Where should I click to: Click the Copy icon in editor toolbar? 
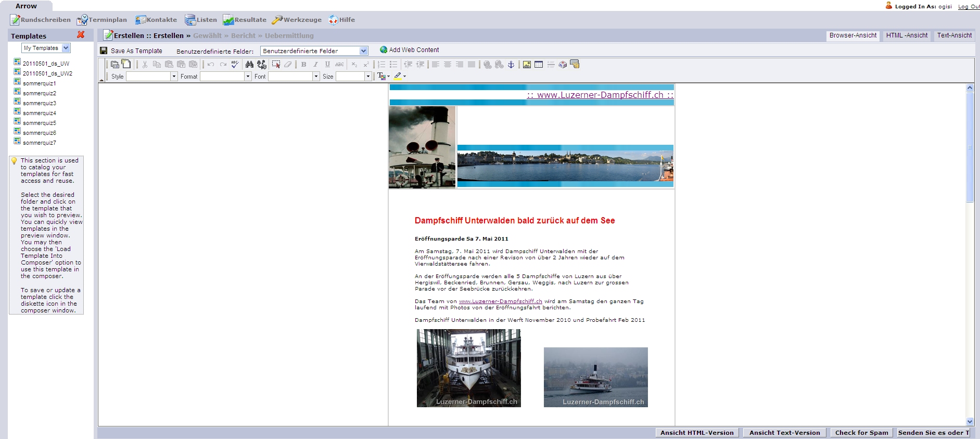click(157, 65)
